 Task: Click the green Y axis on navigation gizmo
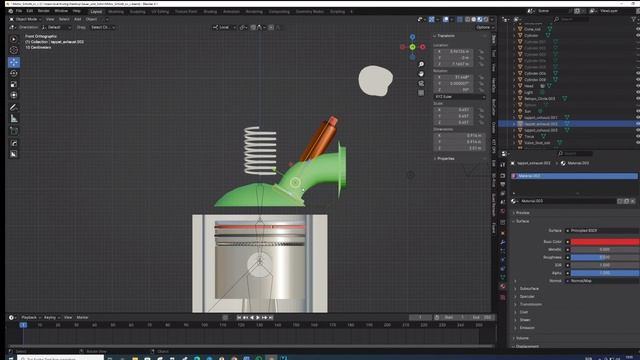click(x=412, y=47)
